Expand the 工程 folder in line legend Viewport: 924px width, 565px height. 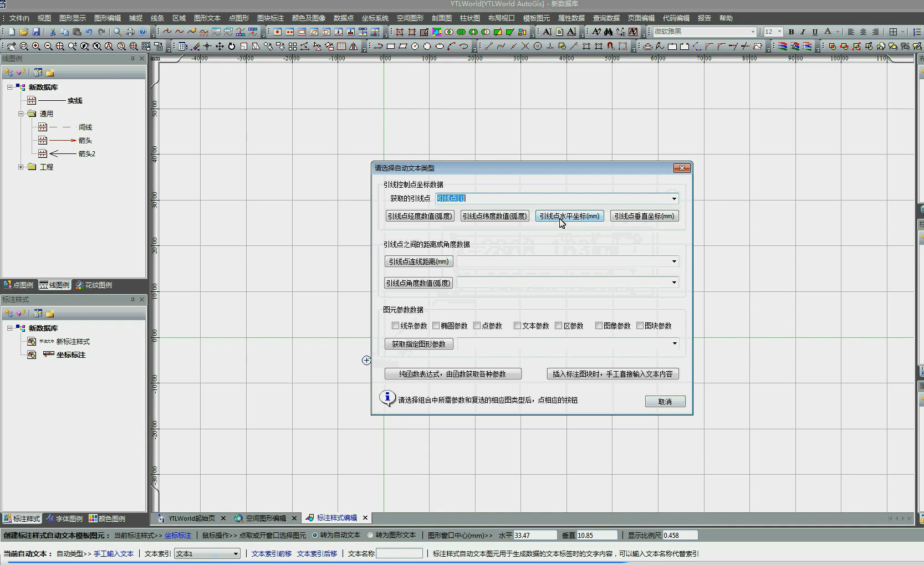click(21, 167)
